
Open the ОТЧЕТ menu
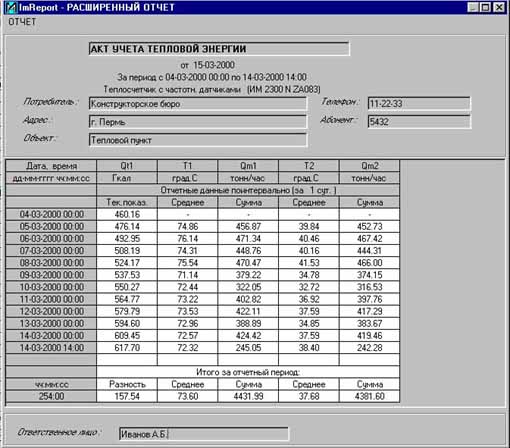pos(22,22)
